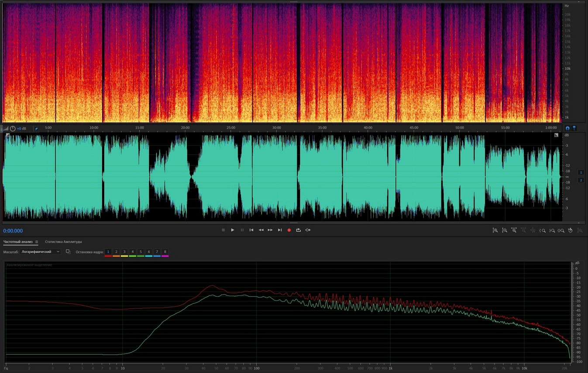Switch to Статистика Амплитуды tab

coord(63,242)
